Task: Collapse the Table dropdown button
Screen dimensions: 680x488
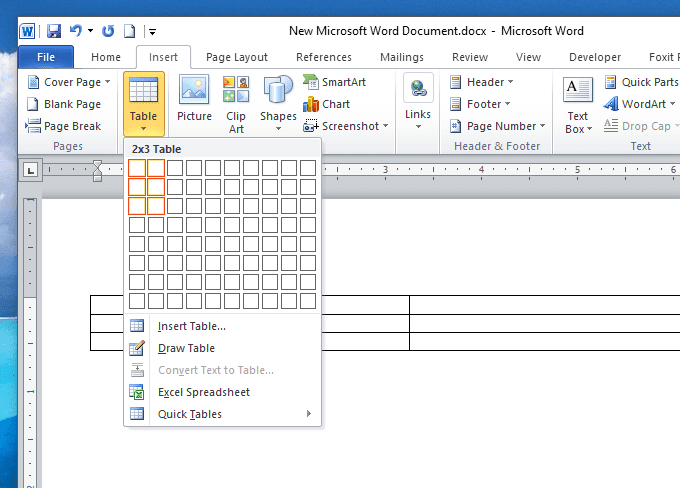Action: 144,104
